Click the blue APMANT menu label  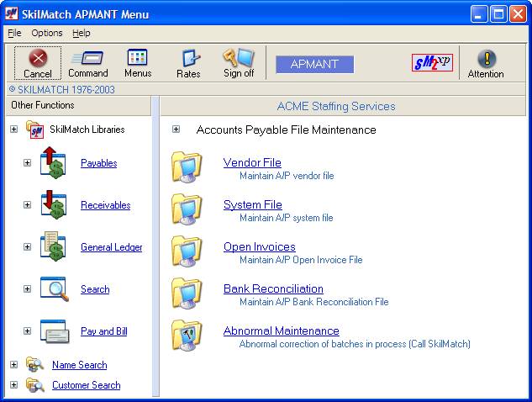tap(314, 64)
